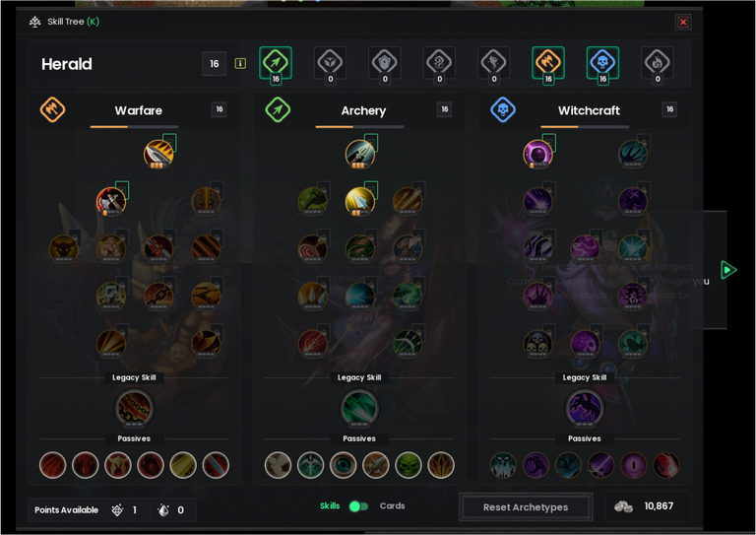Screen dimensions: 756x535
Task: Toggle the Skills/Cards switch
Action: pyautogui.click(x=358, y=506)
